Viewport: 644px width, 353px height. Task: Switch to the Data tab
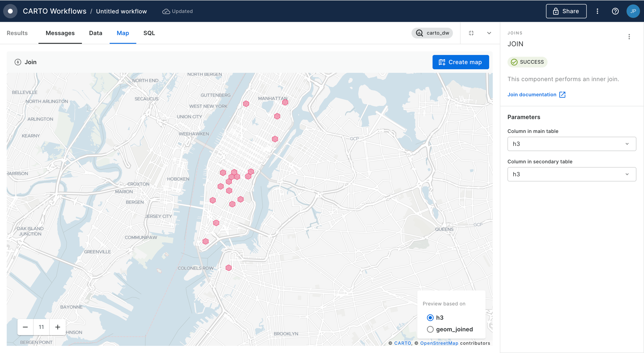pos(96,33)
